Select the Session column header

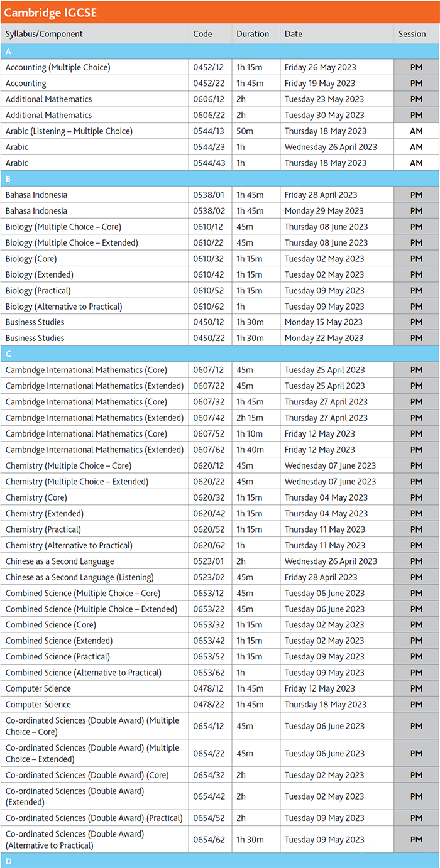click(412, 34)
